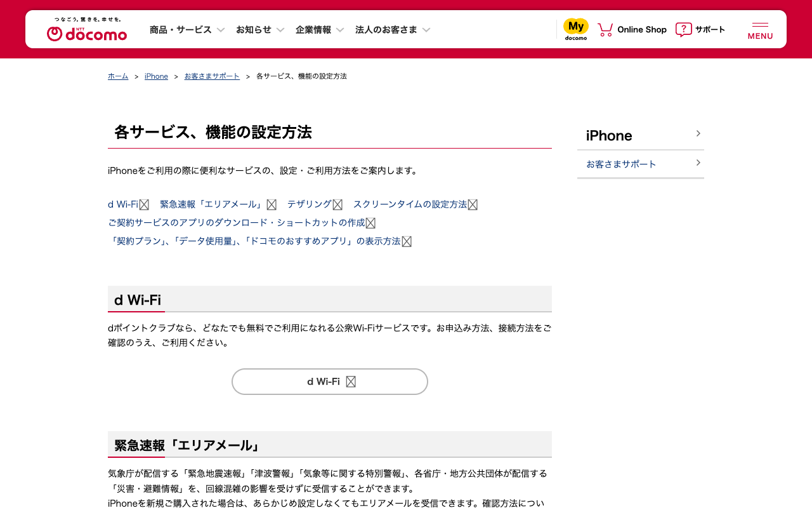Open お客さまサポート in the sidebar
812x508 pixels.
click(621, 164)
